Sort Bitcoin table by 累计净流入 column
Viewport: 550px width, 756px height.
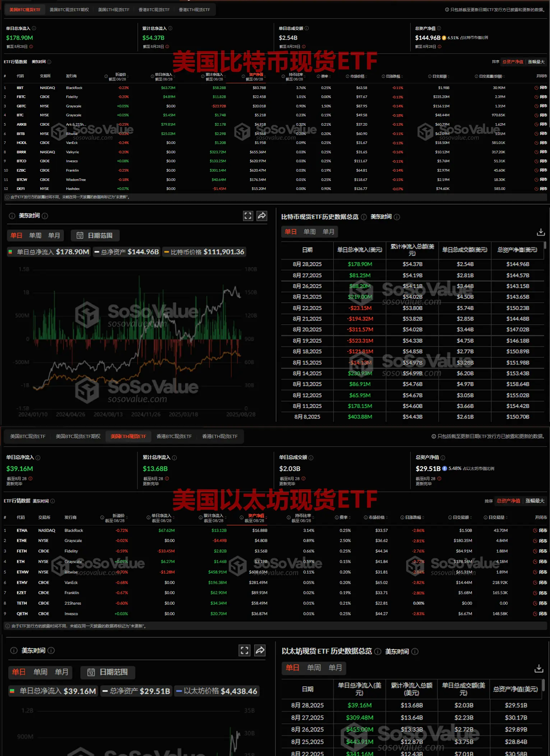(x=214, y=76)
